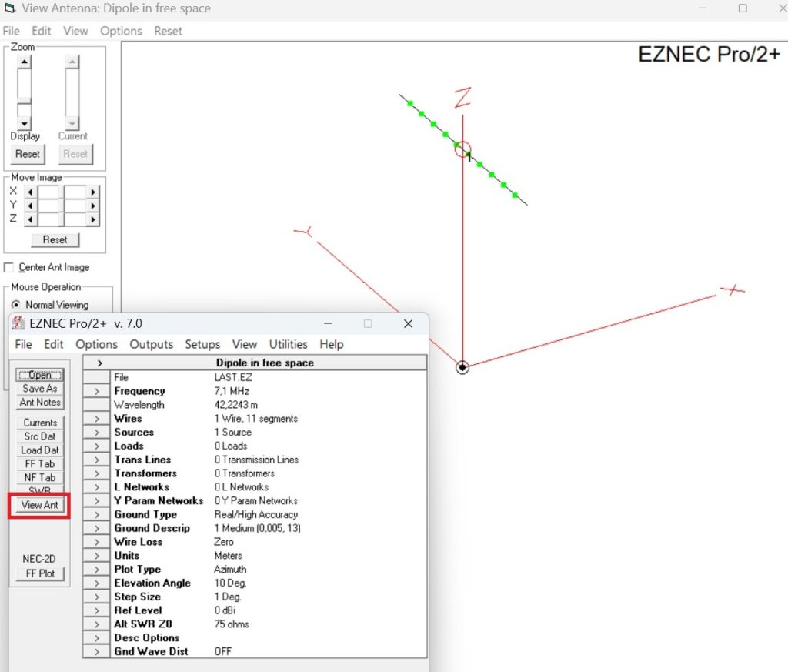Viewport: 788px width, 672px height.
Task: Click the Display zoom down arrow
Action: 25,123
